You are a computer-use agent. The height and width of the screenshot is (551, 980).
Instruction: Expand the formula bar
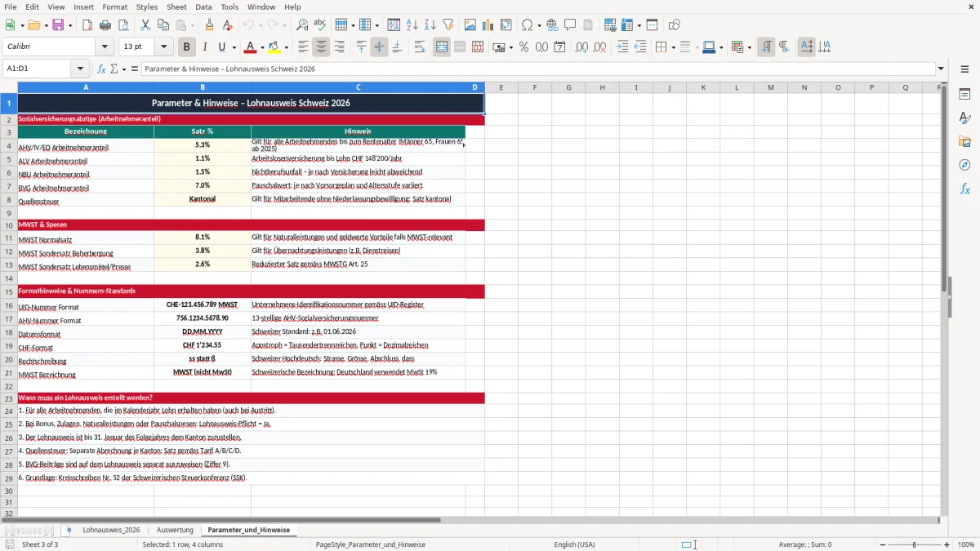(942, 69)
